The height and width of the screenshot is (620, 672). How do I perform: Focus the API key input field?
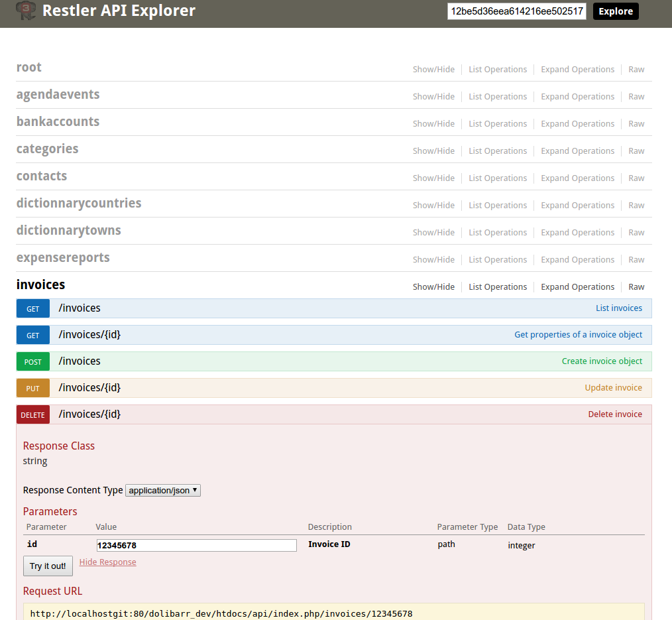[516, 11]
